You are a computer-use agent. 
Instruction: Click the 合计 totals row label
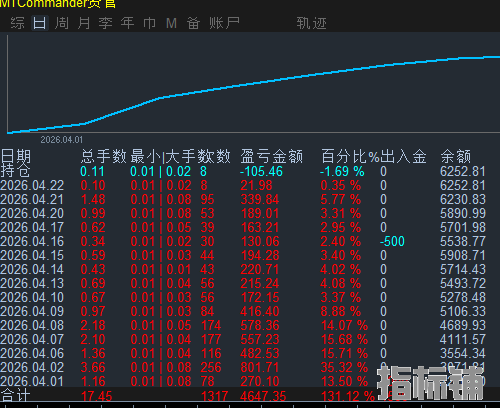tap(15, 396)
